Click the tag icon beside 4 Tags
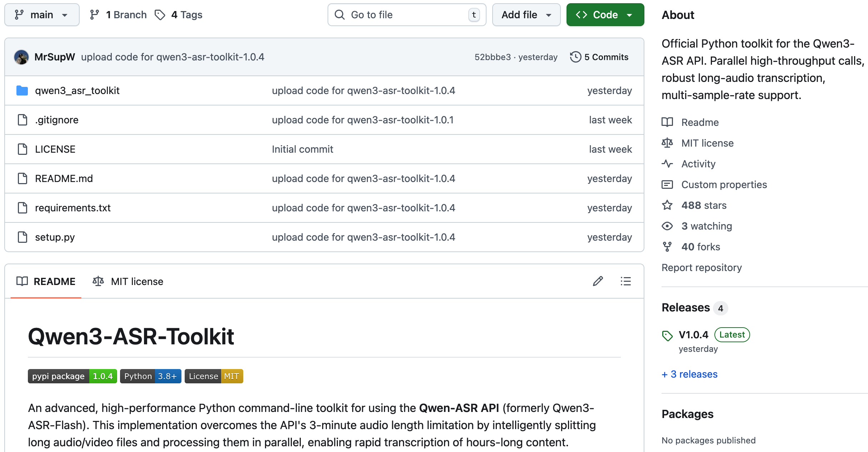868x452 pixels. (x=160, y=15)
